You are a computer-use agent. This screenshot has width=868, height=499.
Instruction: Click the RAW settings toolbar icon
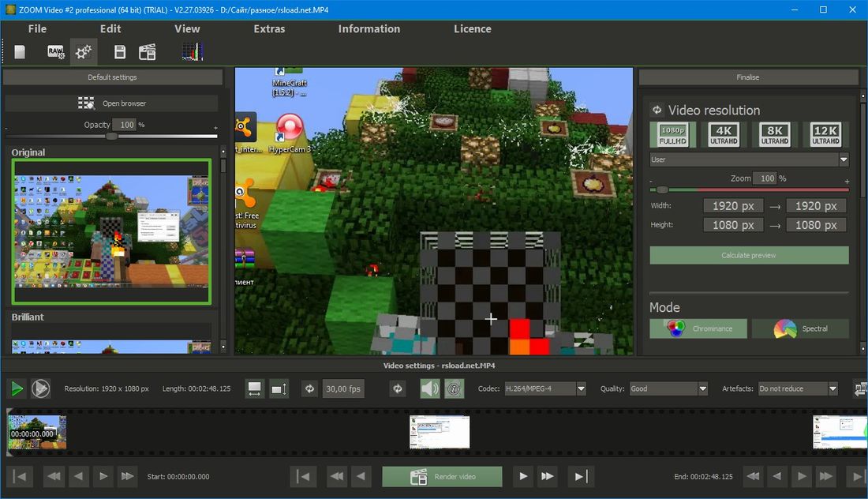click(56, 52)
